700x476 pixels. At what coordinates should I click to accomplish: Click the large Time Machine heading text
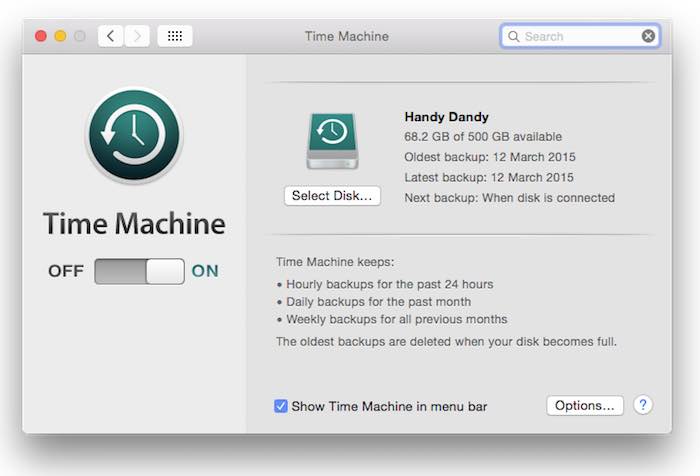coord(134,223)
